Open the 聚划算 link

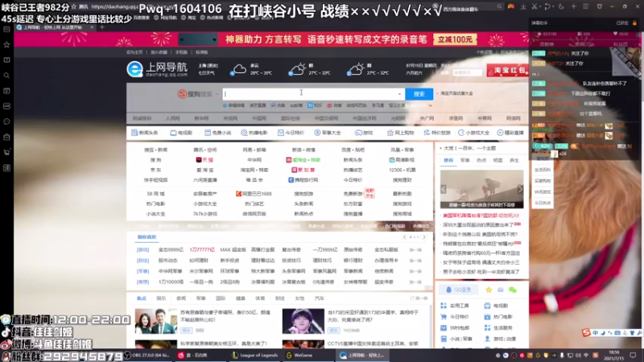[303, 170]
